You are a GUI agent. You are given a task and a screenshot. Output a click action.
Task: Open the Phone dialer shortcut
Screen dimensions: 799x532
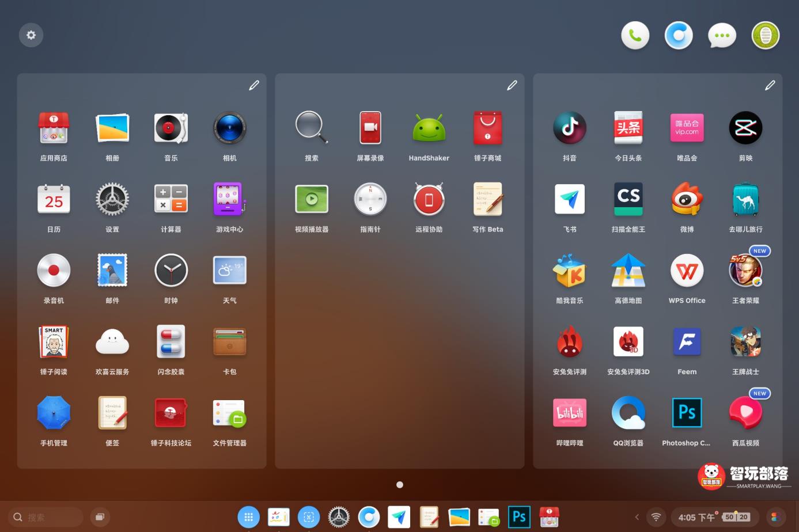coord(635,35)
